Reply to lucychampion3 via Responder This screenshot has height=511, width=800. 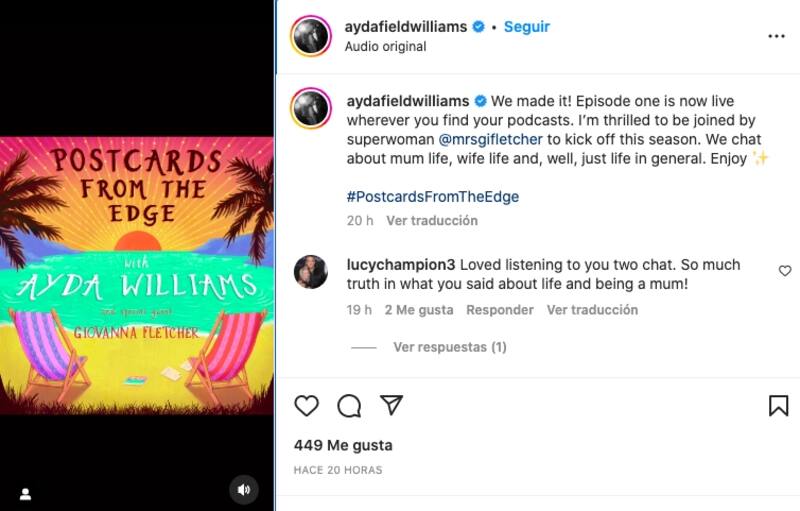click(x=499, y=310)
